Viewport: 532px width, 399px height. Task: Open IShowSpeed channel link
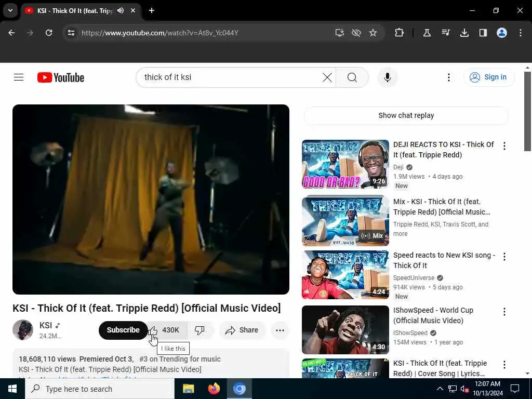point(410,333)
